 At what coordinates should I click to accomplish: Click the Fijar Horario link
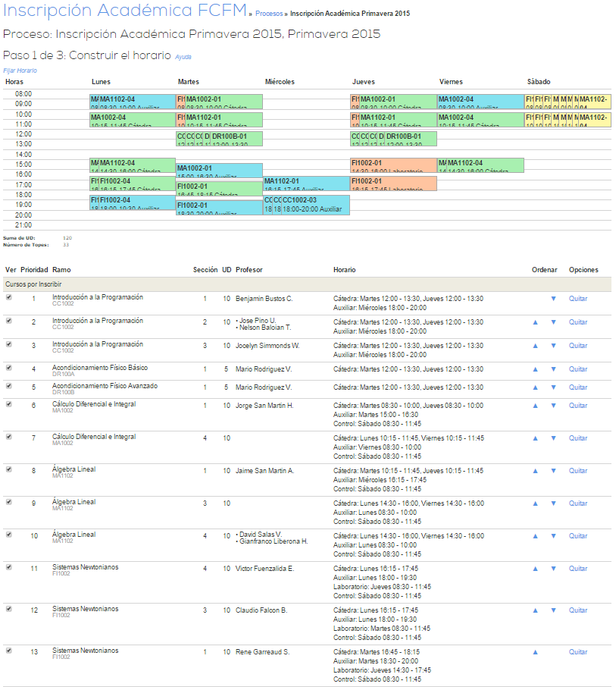tap(20, 71)
